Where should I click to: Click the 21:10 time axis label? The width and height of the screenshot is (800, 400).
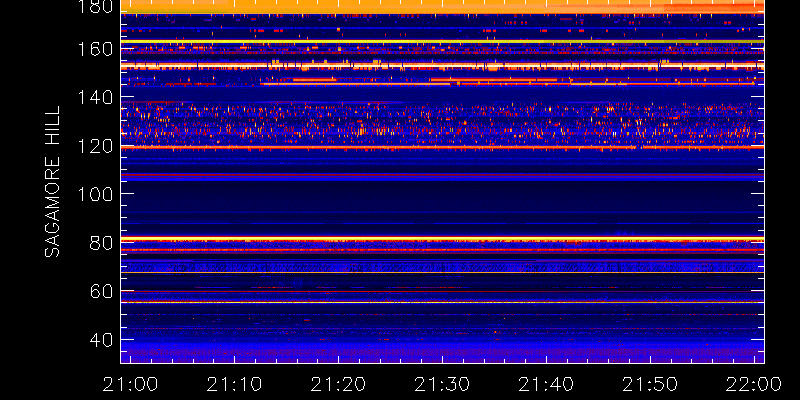[235, 384]
